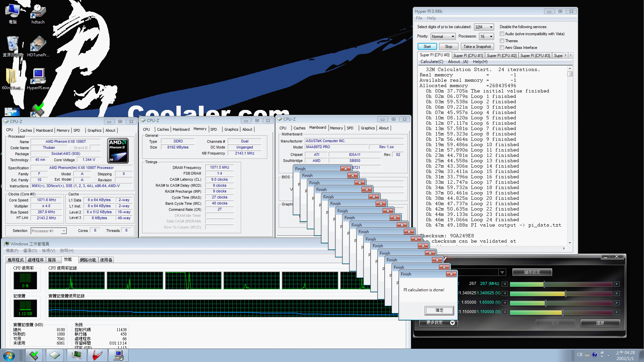Open 檢視(V) menu in Task Manager

(48, 251)
